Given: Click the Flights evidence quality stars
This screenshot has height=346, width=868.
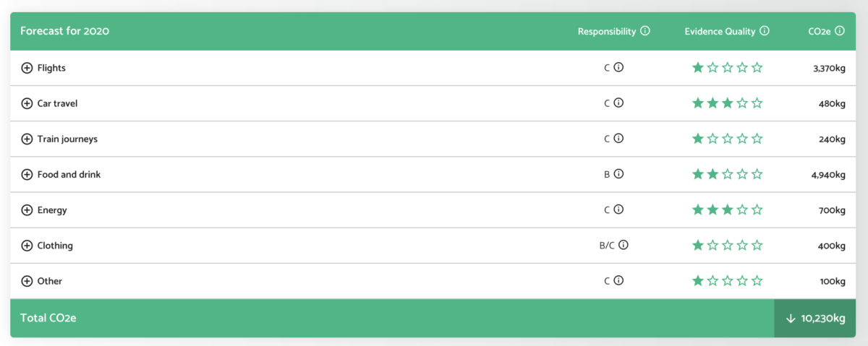Looking at the screenshot, I should [727, 68].
